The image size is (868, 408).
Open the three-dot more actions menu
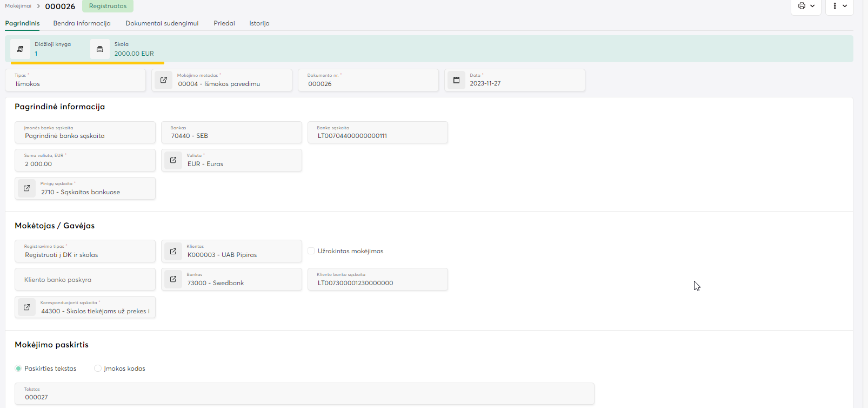click(x=839, y=6)
